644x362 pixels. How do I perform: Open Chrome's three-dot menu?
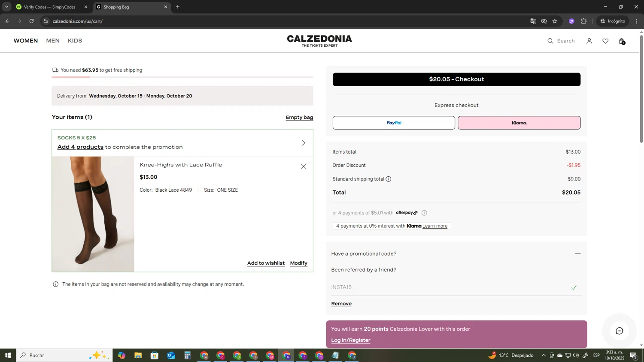[x=637, y=21]
